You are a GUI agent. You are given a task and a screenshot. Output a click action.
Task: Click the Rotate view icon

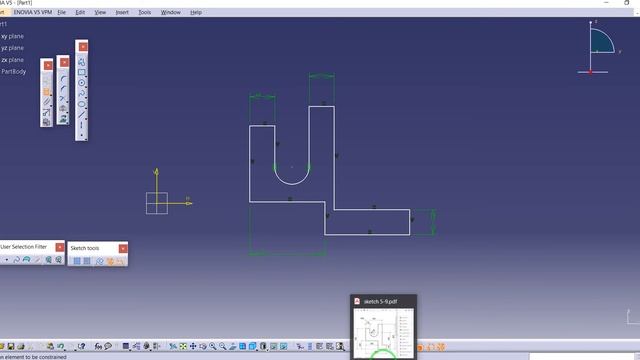202,347
